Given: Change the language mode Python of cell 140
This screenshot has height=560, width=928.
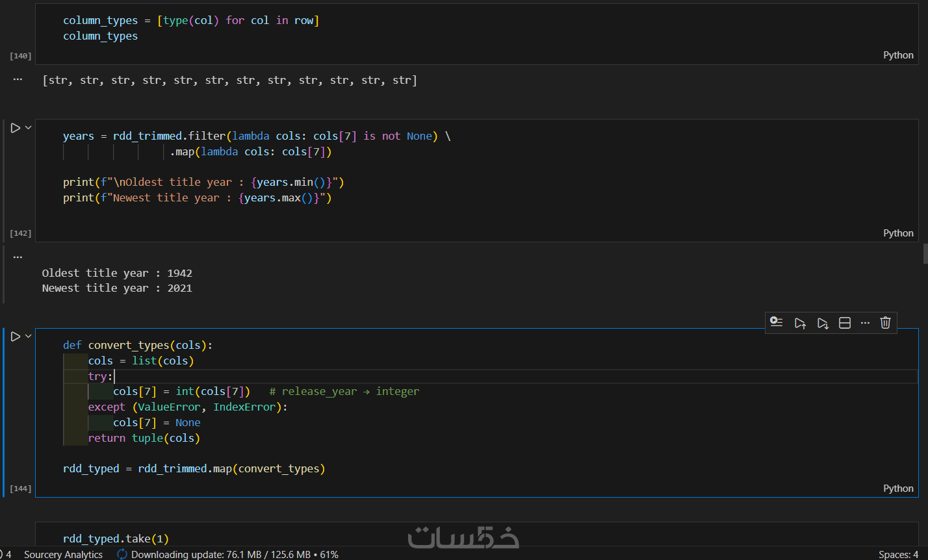Looking at the screenshot, I should pos(898,55).
